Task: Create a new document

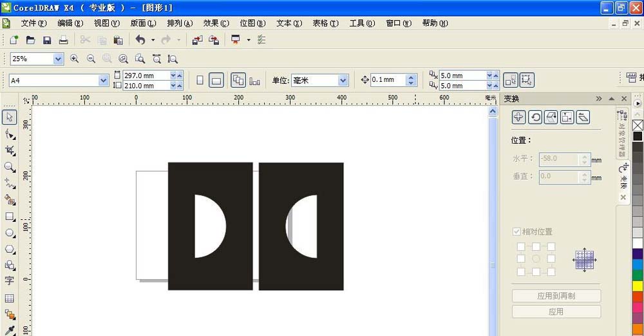Action: 14,40
